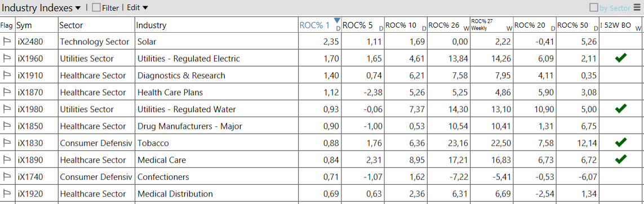Click the ROC% 27 Weekly column header
Viewport: 644px width, 204px height.
[492, 25]
